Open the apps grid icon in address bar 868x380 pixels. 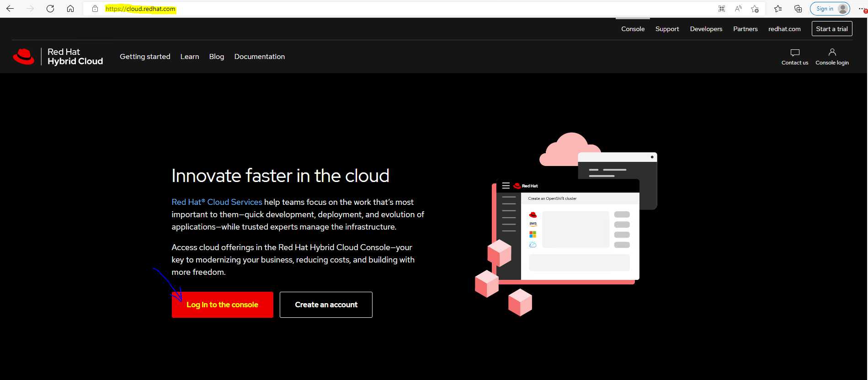(722, 9)
